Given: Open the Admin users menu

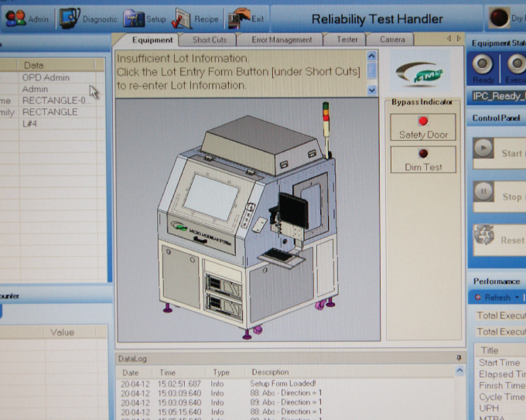Looking at the screenshot, I should 27,19.
